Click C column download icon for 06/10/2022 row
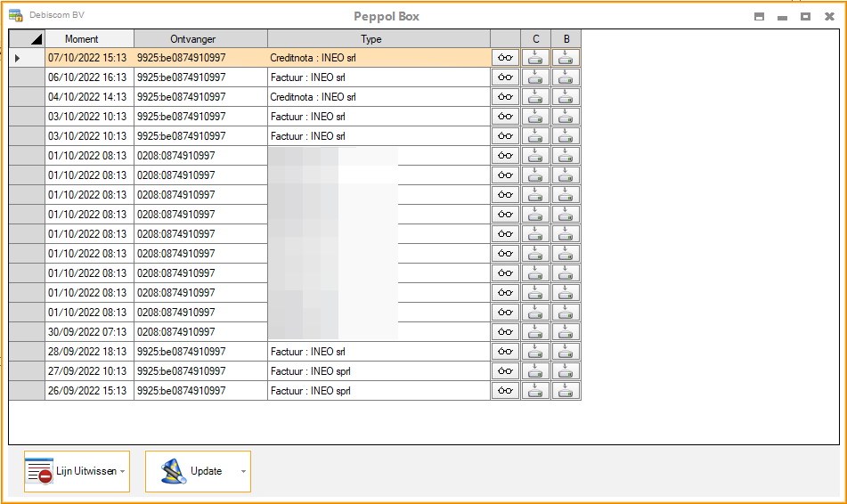847x504 pixels. click(x=535, y=77)
